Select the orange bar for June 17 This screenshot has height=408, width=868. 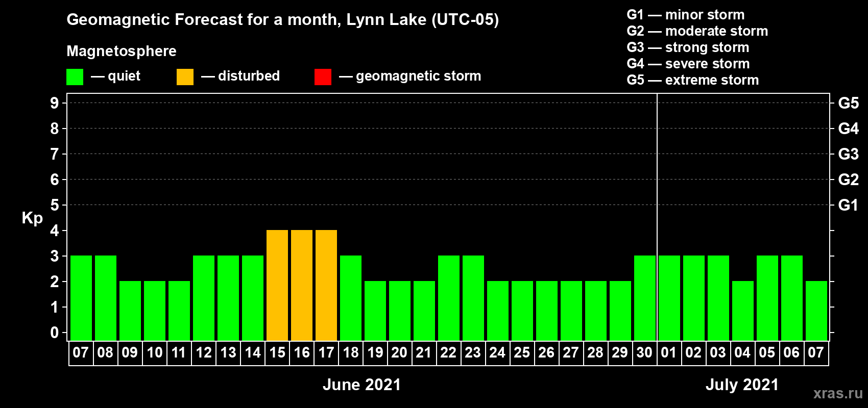coord(326,285)
